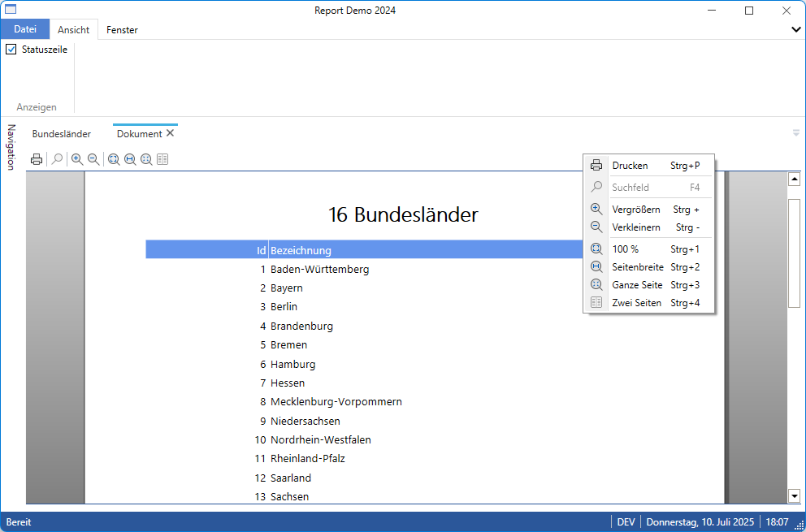Choose Zwei Seiten from the context menu
The width and height of the screenshot is (806, 532).
(x=636, y=303)
